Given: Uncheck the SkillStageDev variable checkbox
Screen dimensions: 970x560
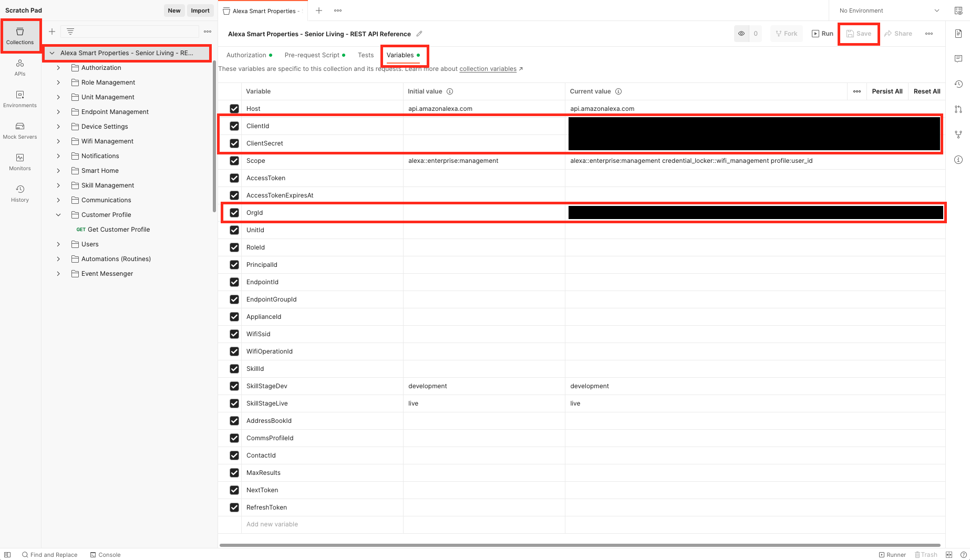Looking at the screenshot, I should coord(234,386).
